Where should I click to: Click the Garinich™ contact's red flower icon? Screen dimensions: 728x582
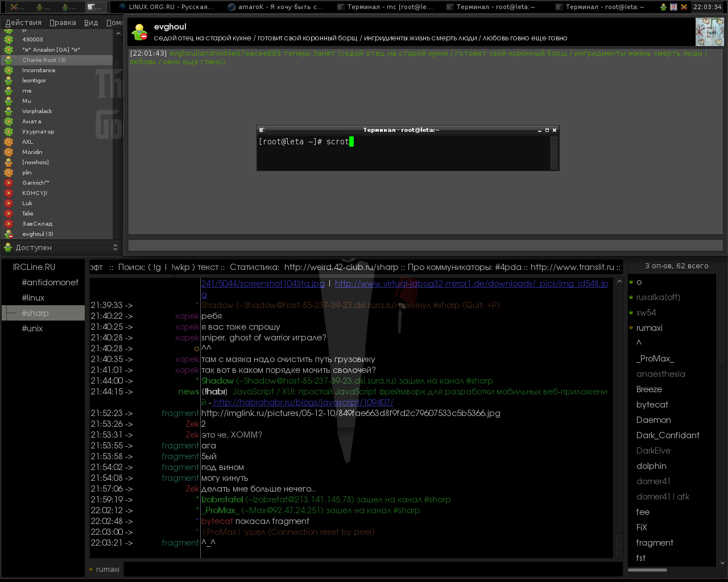9,183
